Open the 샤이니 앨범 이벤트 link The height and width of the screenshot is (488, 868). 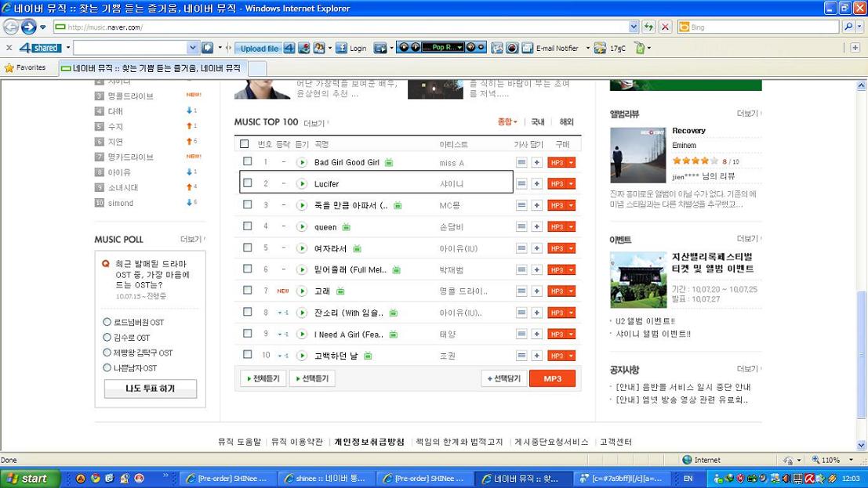pos(652,334)
